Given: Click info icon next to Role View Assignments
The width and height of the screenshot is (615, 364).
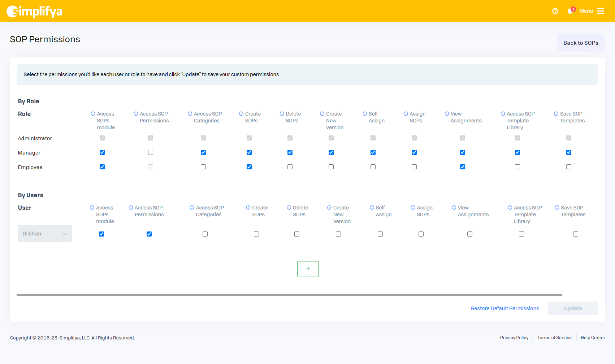Looking at the screenshot, I should 447,114.
